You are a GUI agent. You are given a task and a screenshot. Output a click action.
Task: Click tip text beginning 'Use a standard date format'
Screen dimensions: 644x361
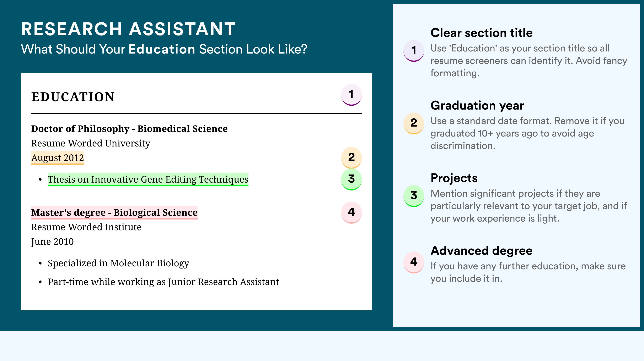tap(527, 133)
